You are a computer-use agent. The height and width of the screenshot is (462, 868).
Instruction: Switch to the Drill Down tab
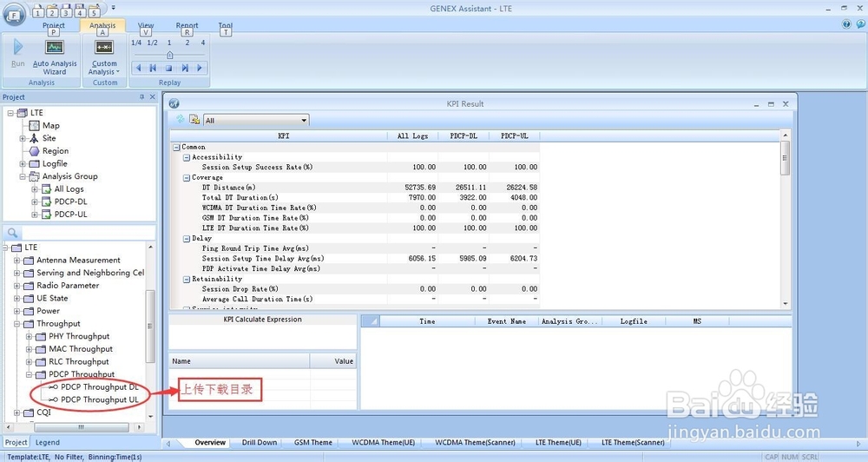pos(259,443)
